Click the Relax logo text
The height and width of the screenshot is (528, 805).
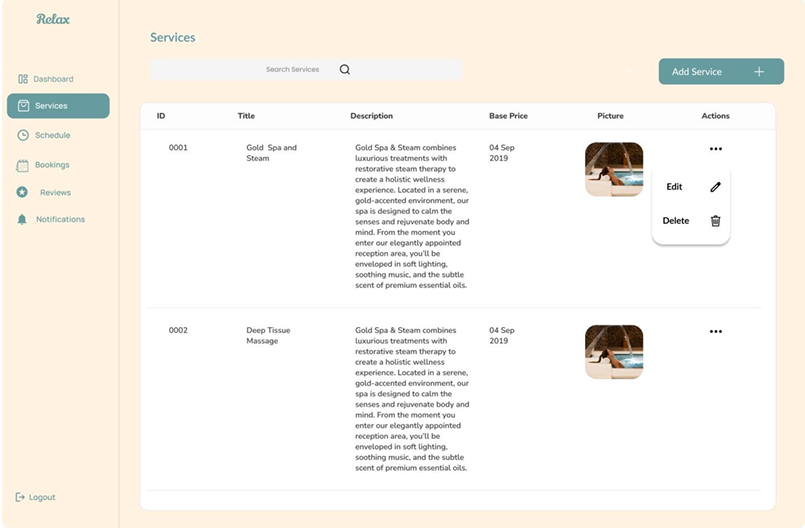(53, 19)
